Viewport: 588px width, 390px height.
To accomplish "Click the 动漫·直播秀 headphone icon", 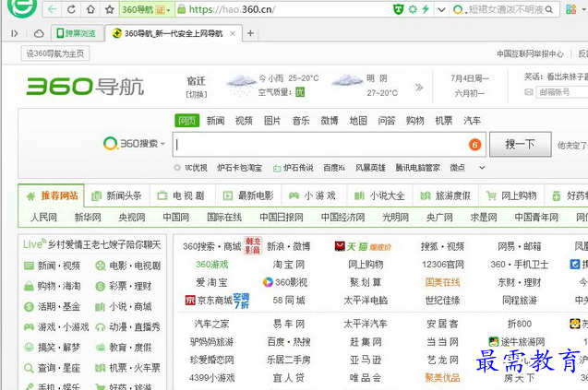I will point(100,327).
